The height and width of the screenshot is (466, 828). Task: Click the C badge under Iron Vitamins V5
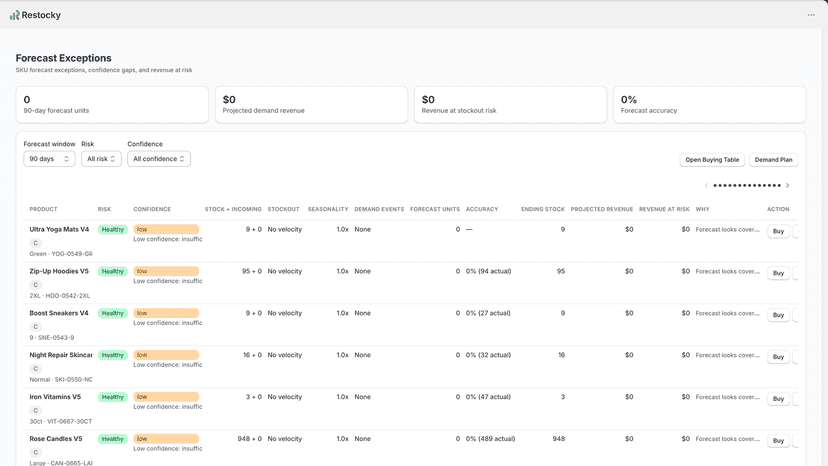pos(35,411)
